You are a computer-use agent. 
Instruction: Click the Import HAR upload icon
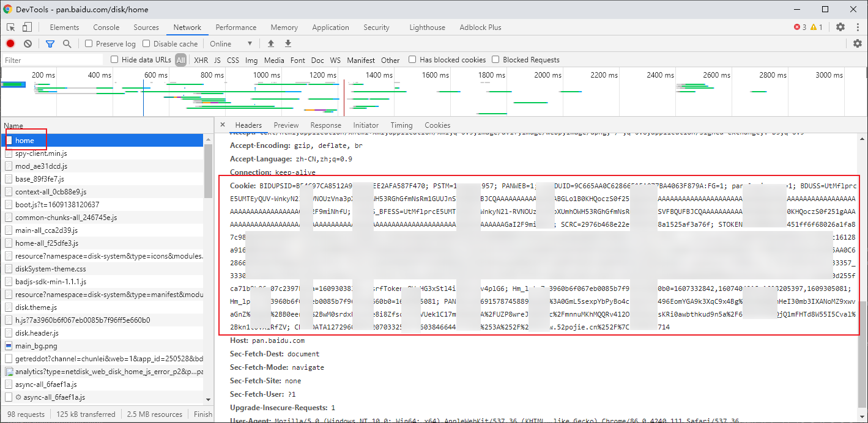click(x=271, y=43)
